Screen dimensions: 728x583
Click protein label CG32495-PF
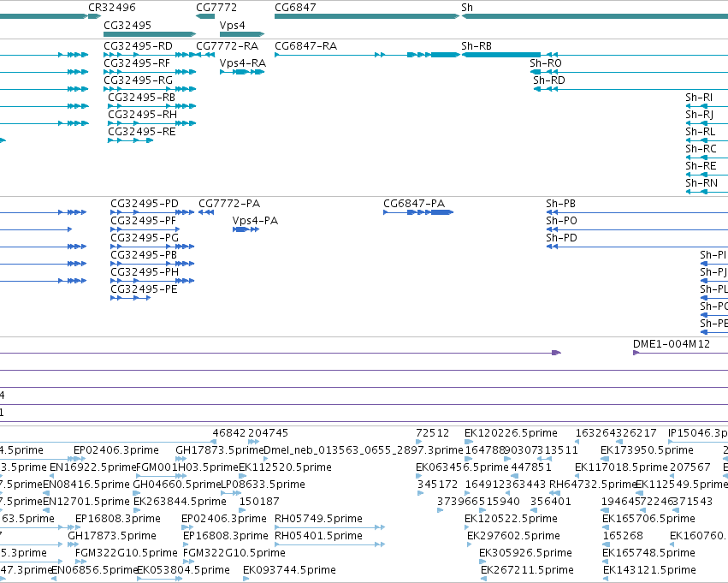tap(144, 221)
